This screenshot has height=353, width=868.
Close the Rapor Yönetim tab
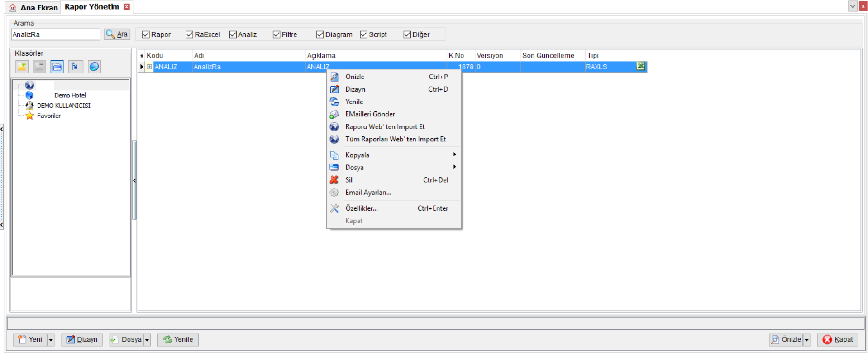127,7
